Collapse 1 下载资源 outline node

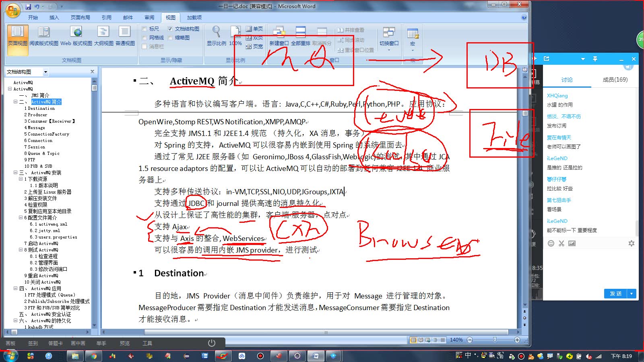pos(21,179)
